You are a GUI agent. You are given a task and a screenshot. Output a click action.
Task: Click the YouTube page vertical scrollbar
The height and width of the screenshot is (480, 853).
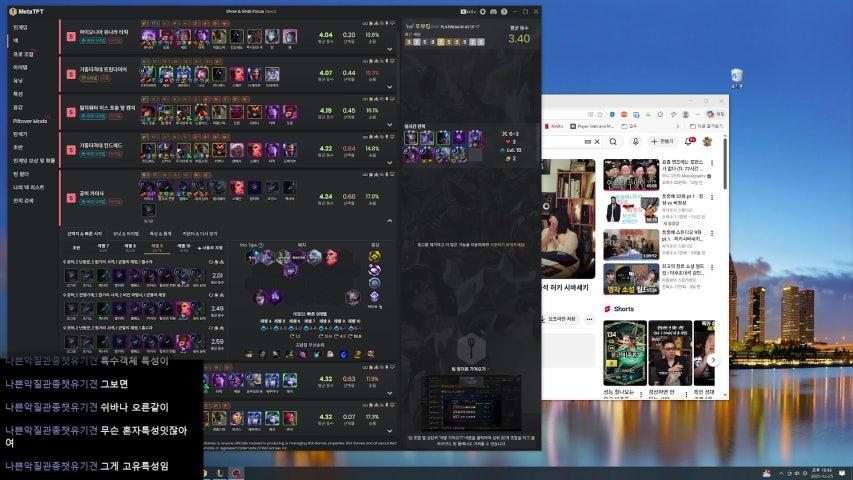pyautogui.click(x=726, y=250)
